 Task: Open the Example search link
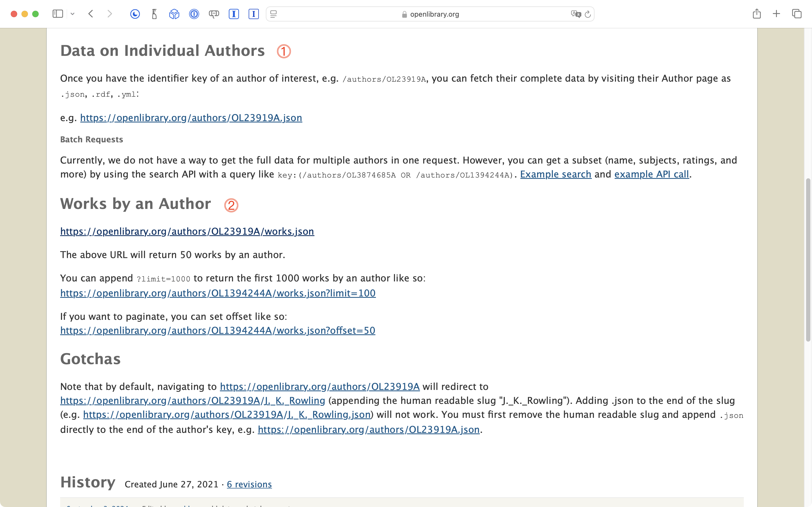[x=556, y=174]
